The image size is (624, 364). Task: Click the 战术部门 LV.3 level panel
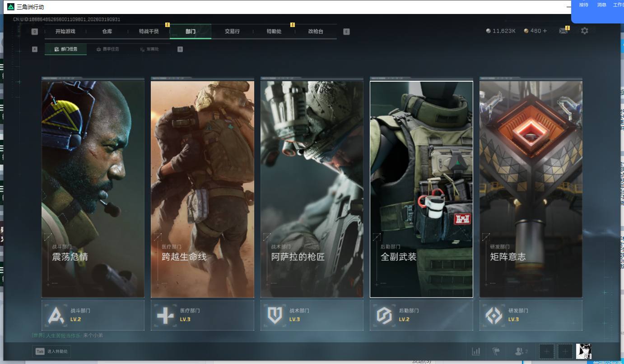click(312, 315)
